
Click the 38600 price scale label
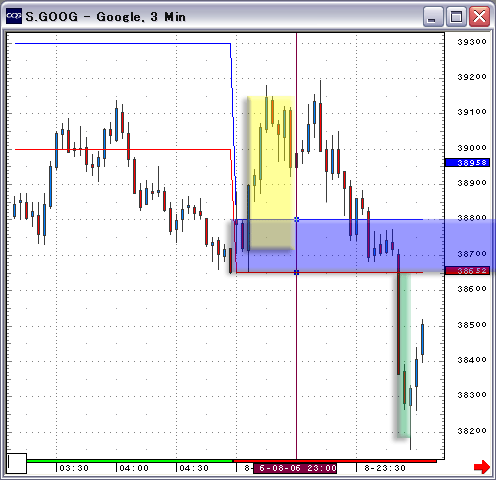pos(472,289)
